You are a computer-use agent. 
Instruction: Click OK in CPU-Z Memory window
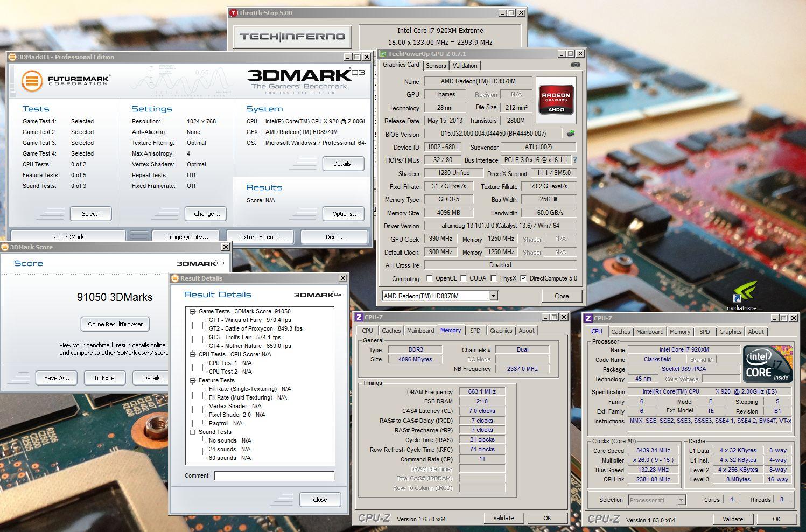547,518
